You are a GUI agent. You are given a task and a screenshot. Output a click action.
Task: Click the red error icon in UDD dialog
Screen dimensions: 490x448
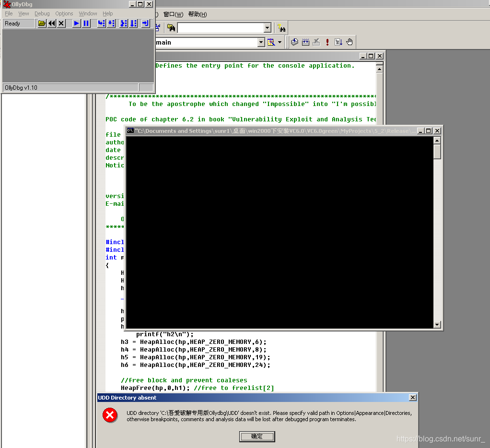[x=110, y=415]
